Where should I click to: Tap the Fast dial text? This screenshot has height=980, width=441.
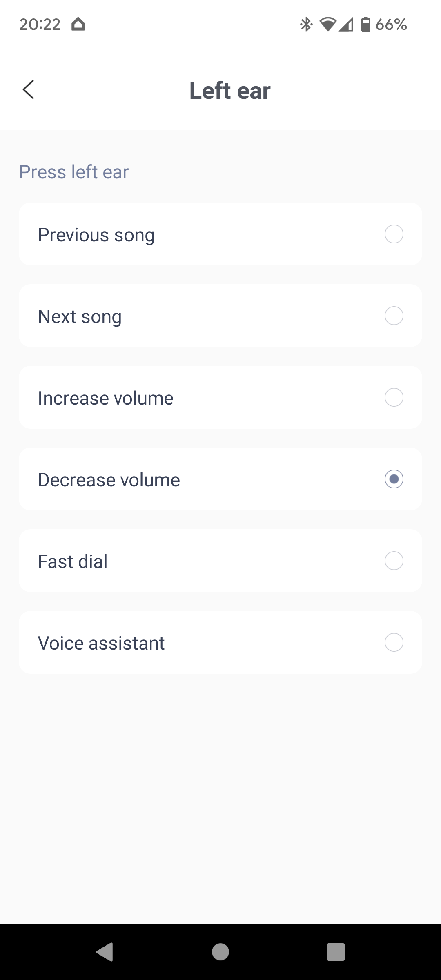(x=73, y=561)
